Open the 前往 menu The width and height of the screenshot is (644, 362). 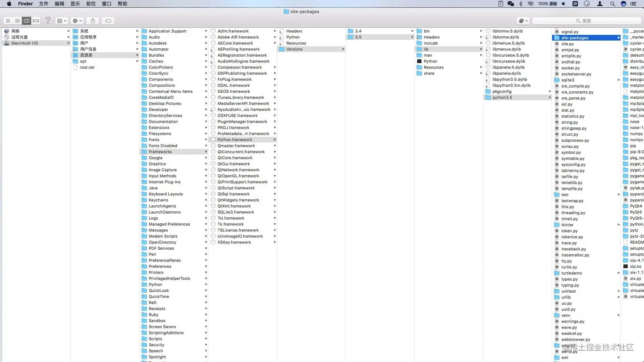click(91, 4)
